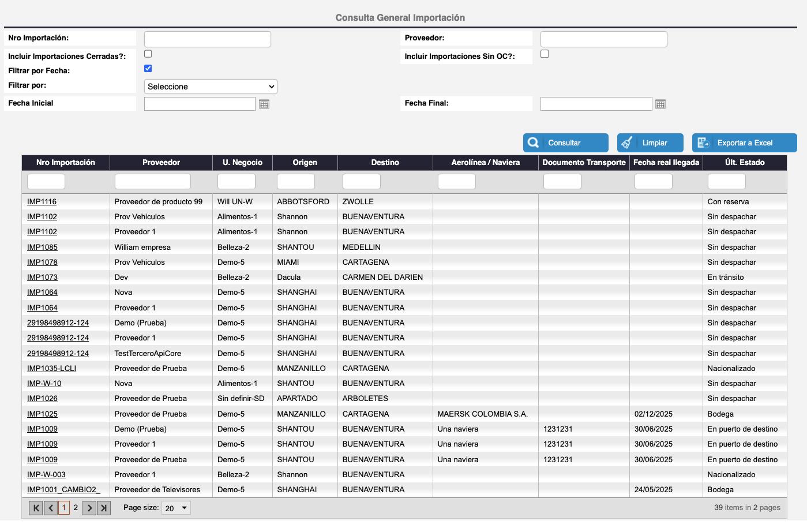The width and height of the screenshot is (807, 532).
Task: Open the IMP1116 import link
Action: [42, 202]
